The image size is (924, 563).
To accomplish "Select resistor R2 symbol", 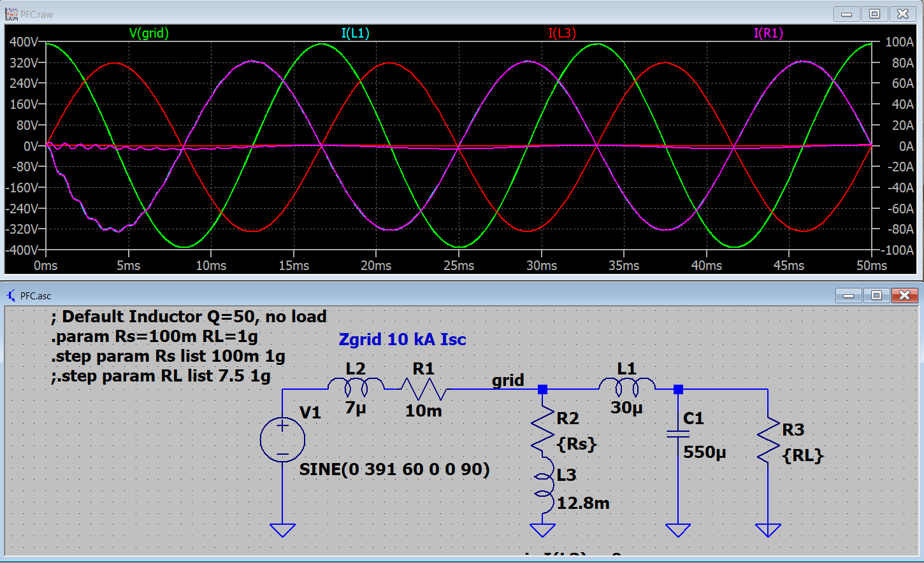I will pyautogui.click(x=543, y=429).
